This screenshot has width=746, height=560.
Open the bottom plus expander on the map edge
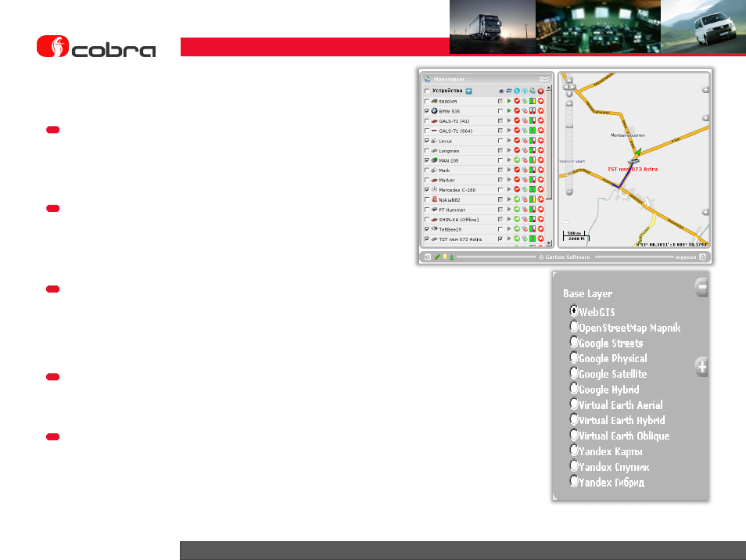[x=705, y=212]
